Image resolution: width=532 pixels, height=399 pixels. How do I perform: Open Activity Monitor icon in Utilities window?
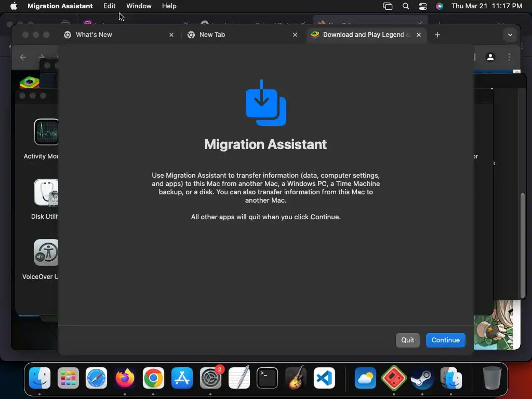[x=46, y=131]
